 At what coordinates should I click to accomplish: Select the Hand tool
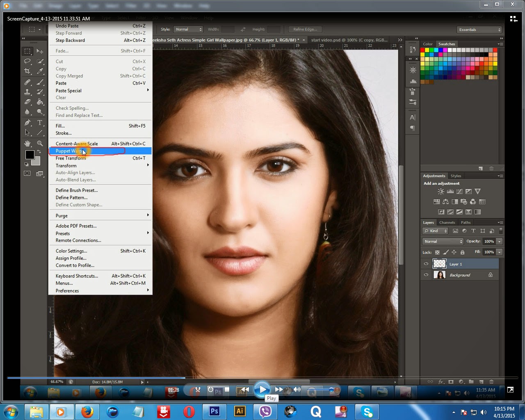coord(27,142)
